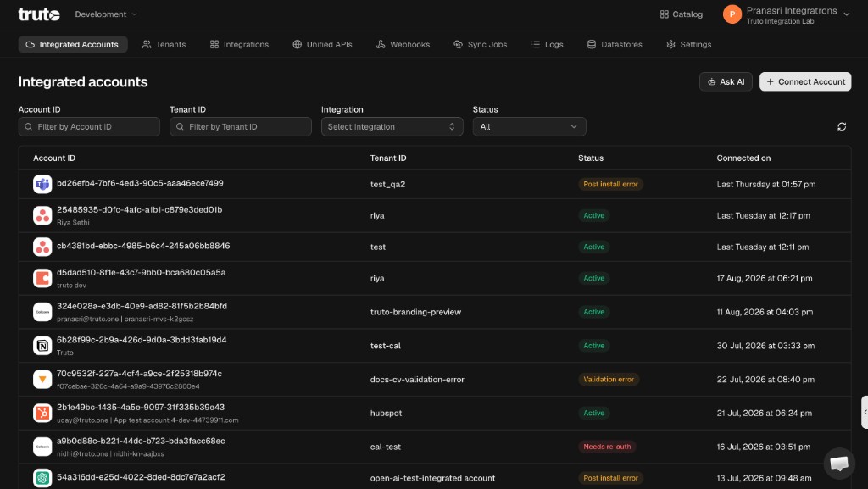The height and width of the screenshot is (489, 868).
Task: Open account 6b28f99c-2b9a-426d-9d0a-3bdd3fab19d4
Action: [x=142, y=340]
